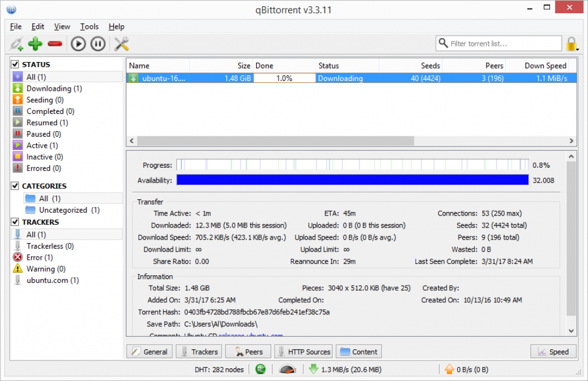Image resolution: width=588 pixels, height=381 pixels.
Task: Open the Help menu
Action: coord(117,26)
